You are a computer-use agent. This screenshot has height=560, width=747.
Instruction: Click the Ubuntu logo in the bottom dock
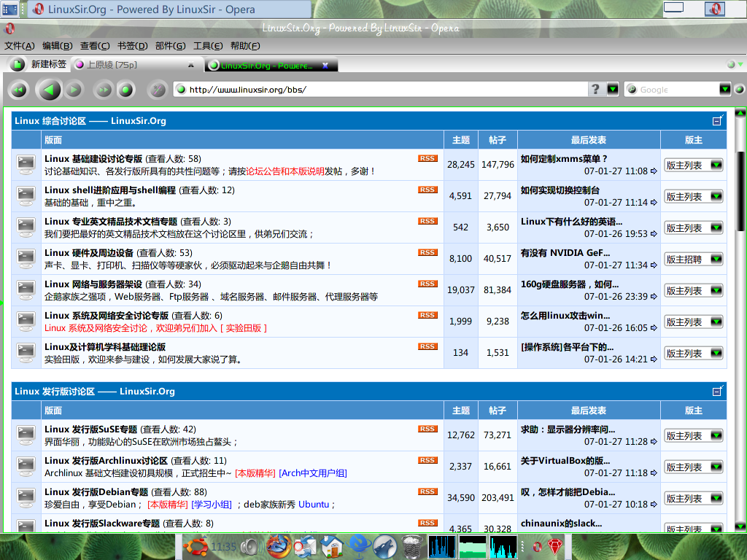196,546
